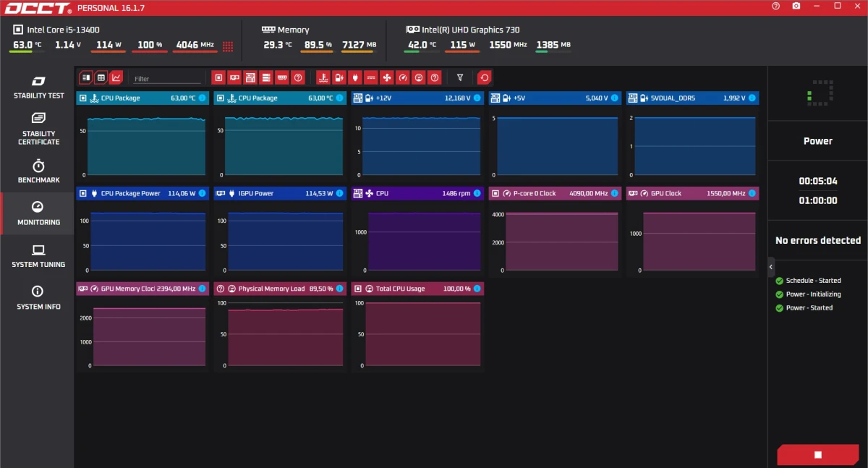Open info for Total CPU Usage graph
868x468 pixels.
click(x=477, y=289)
